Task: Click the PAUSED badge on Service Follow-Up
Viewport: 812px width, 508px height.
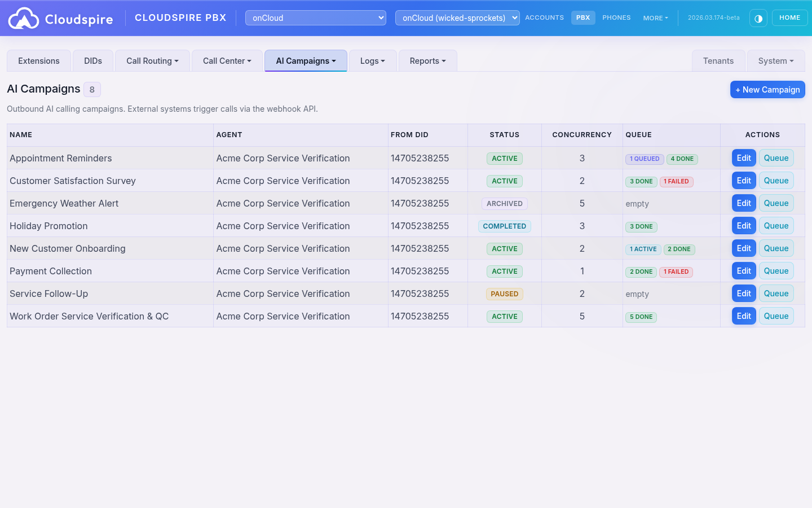Action: [504, 294]
